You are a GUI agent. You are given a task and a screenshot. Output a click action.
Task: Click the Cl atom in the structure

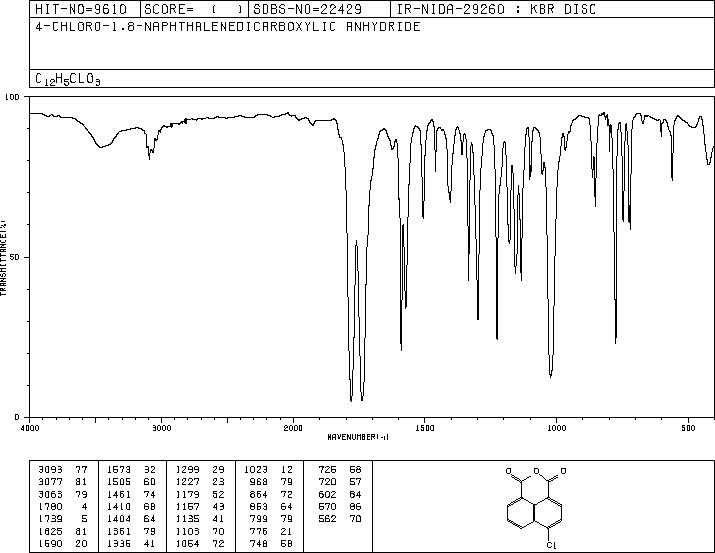click(551, 545)
